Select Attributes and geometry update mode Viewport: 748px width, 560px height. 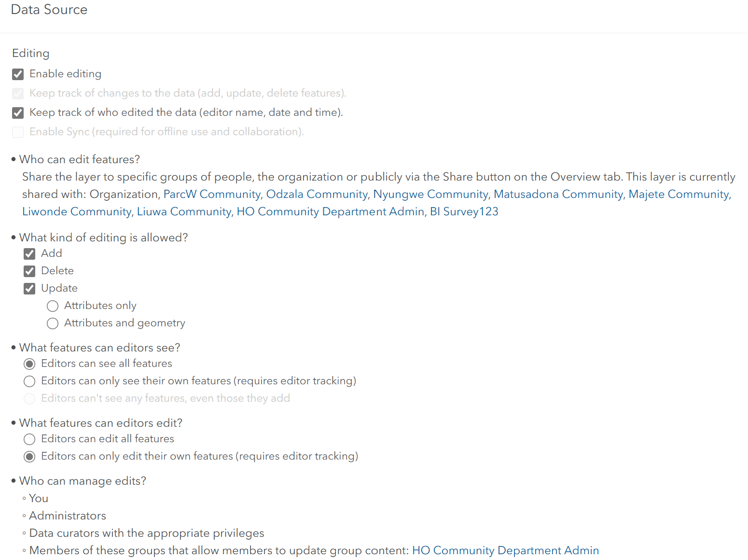click(x=53, y=323)
